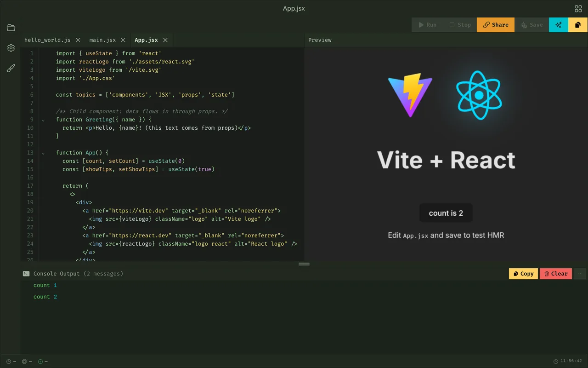
Task: Click the "Vite + React" heading in preview
Action: point(446,160)
